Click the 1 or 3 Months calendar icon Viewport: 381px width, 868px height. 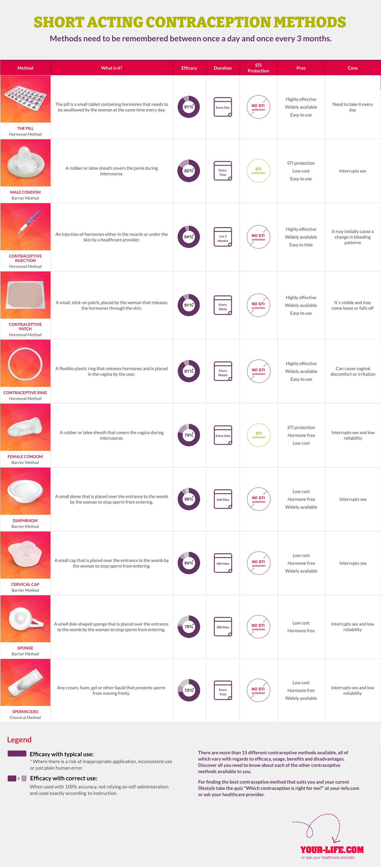click(222, 237)
